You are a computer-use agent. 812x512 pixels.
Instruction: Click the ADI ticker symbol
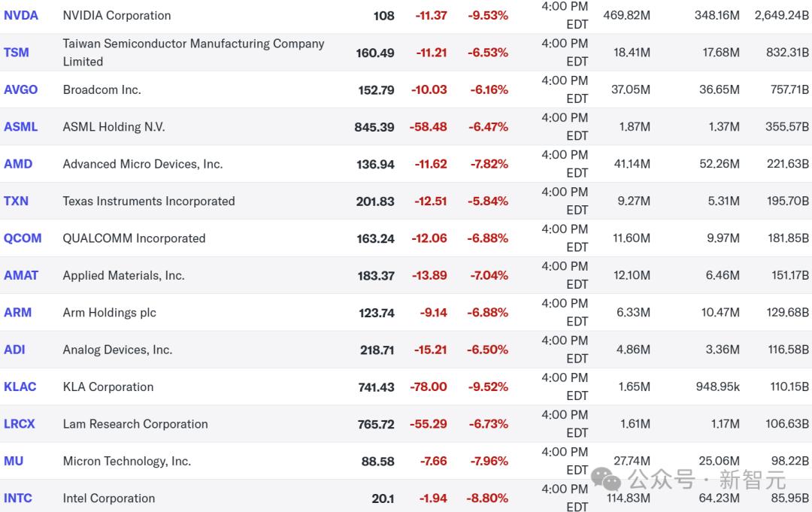click(14, 350)
